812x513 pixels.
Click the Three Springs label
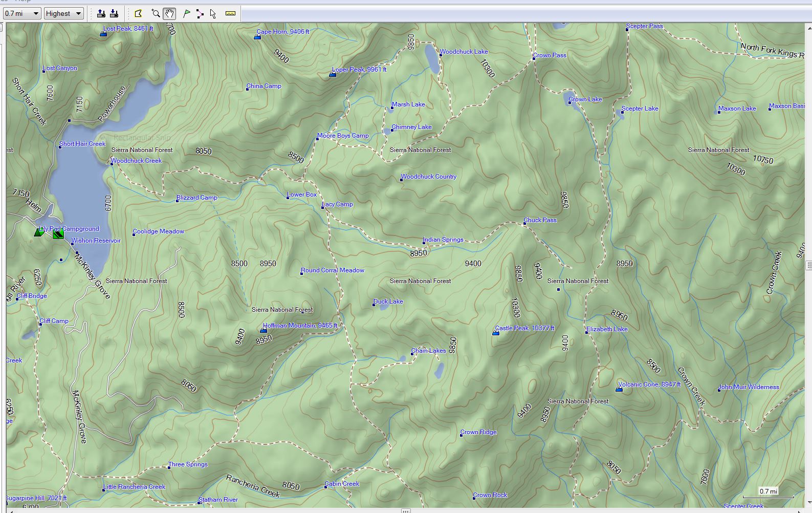pos(188,464)
